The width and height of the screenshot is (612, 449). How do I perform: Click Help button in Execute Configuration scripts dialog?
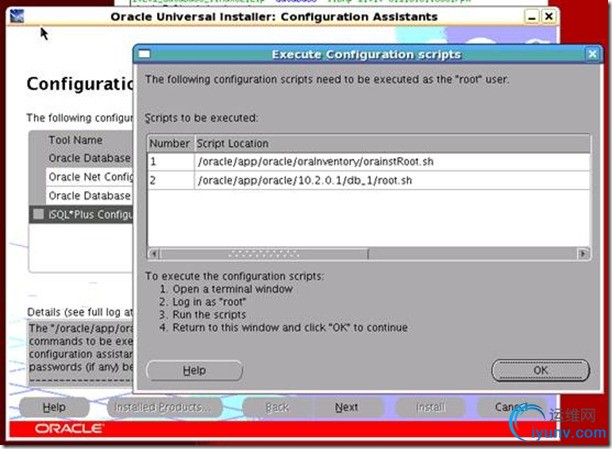tap(194, 370)
